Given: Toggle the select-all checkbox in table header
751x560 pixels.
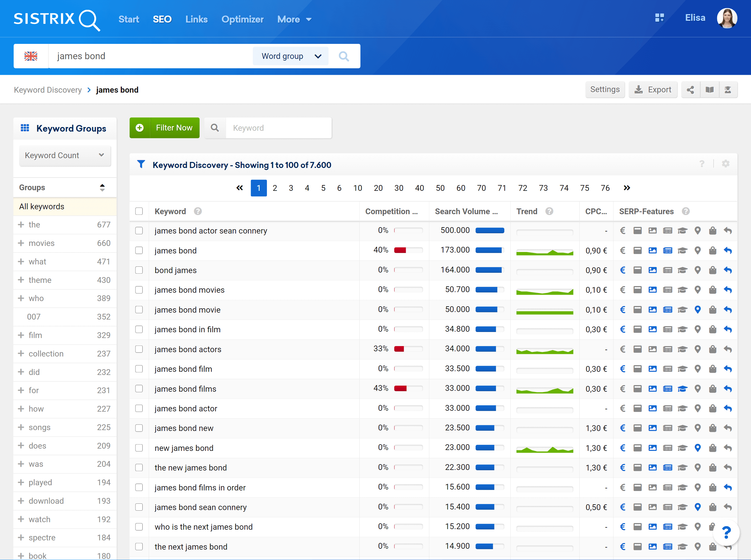Looking at the screenshot, I should point(139,211).
